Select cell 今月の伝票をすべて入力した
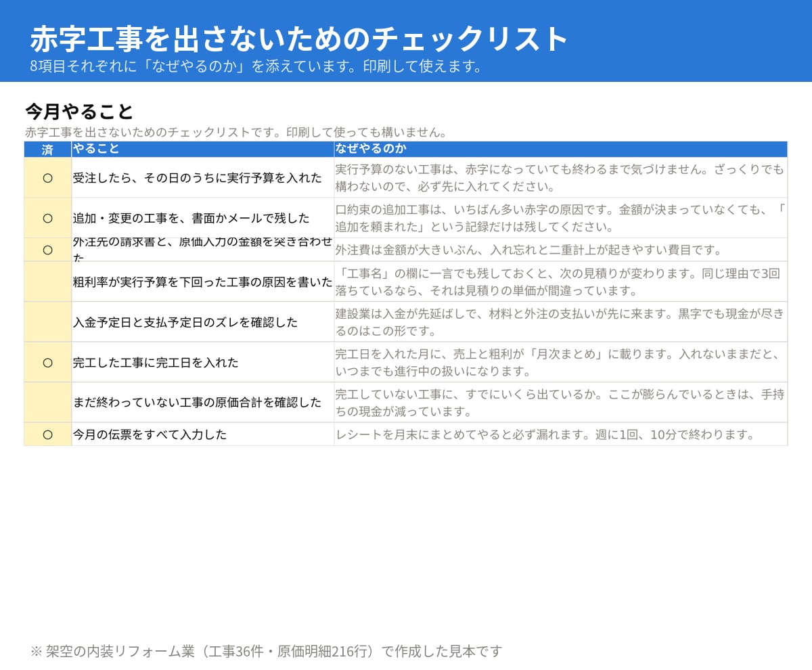Viewport: 812px width, 670px height. [203, 434]
